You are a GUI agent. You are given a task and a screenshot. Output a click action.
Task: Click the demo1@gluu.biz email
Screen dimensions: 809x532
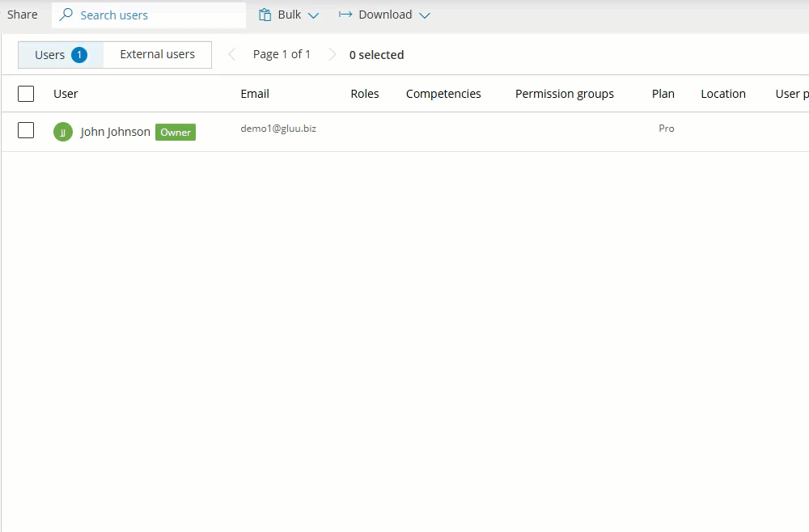(x=278, y=129)
